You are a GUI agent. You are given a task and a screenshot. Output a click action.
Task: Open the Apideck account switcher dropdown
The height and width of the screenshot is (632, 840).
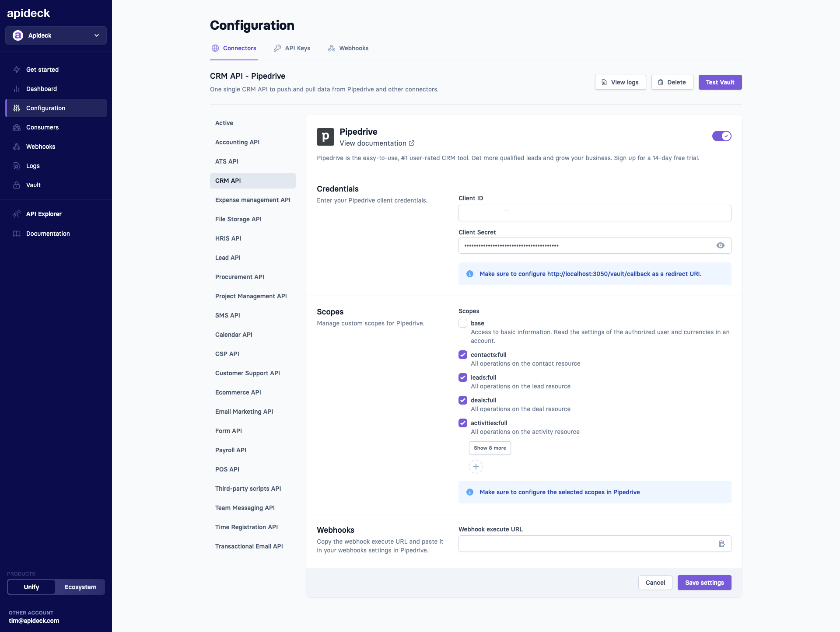(x=56, y=35)
